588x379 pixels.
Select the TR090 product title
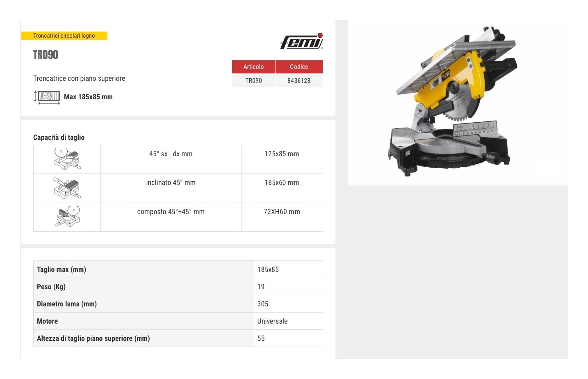tap(46, 55)
